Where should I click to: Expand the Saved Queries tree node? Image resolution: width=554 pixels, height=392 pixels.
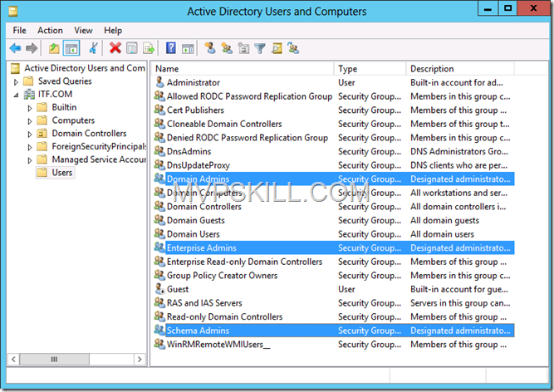tap(16, 81)
